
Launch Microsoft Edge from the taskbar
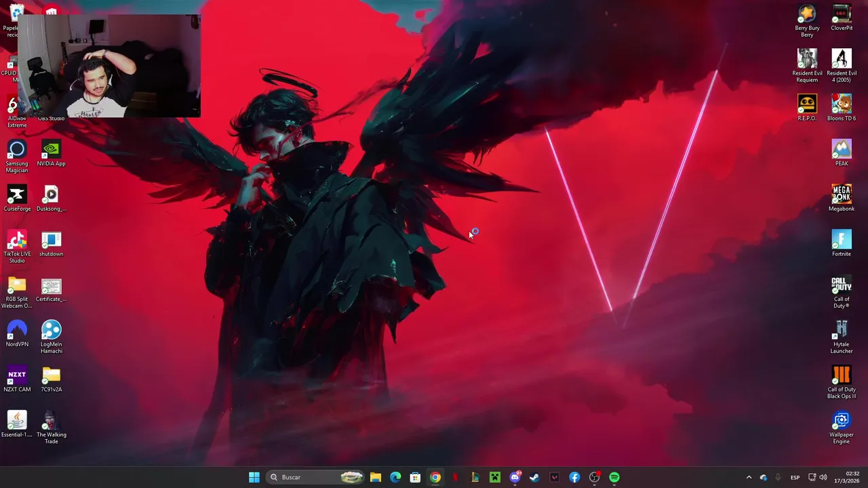(x=395, y=477)
